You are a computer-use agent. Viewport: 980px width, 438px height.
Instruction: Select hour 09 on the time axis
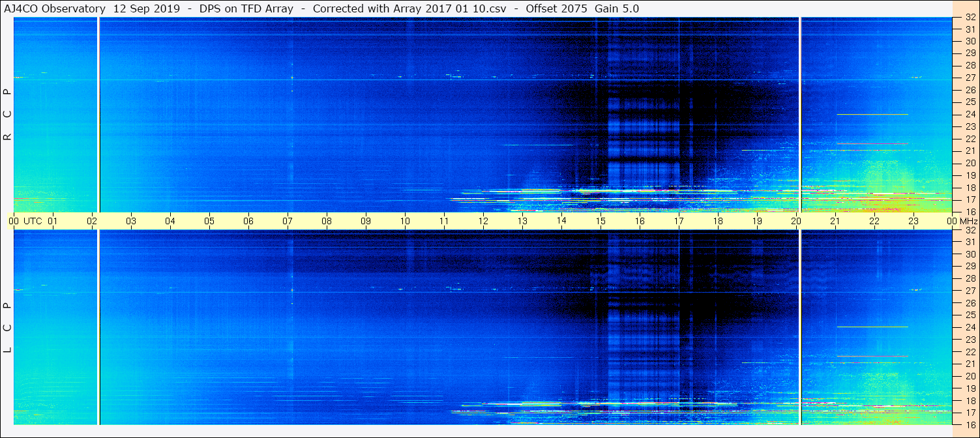(x=366, y=221)
